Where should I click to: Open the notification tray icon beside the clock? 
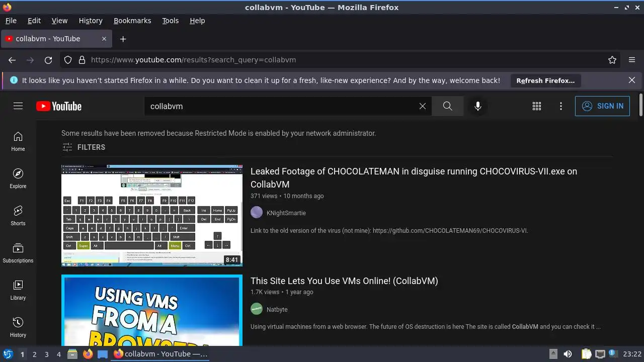(613, 354)
